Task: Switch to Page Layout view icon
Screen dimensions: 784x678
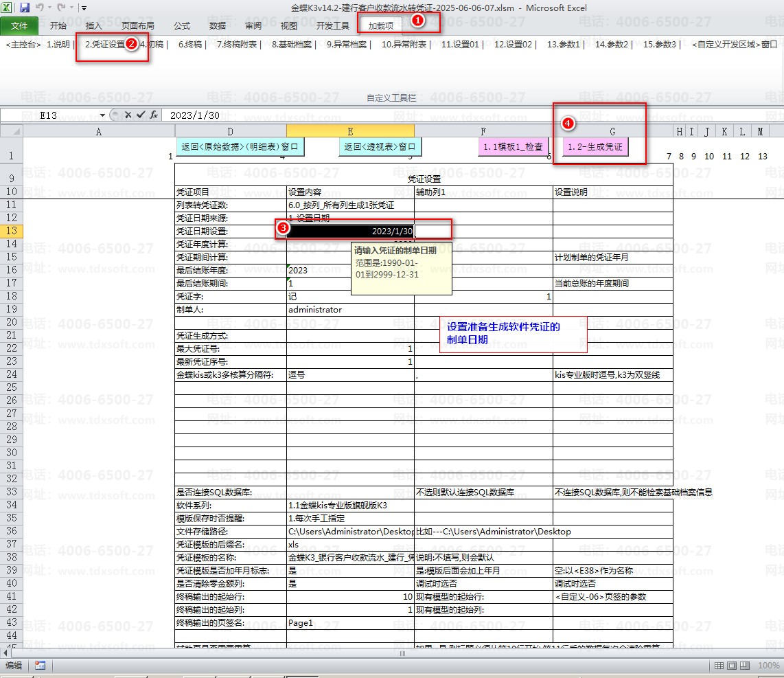Action: tap(731, 666)
